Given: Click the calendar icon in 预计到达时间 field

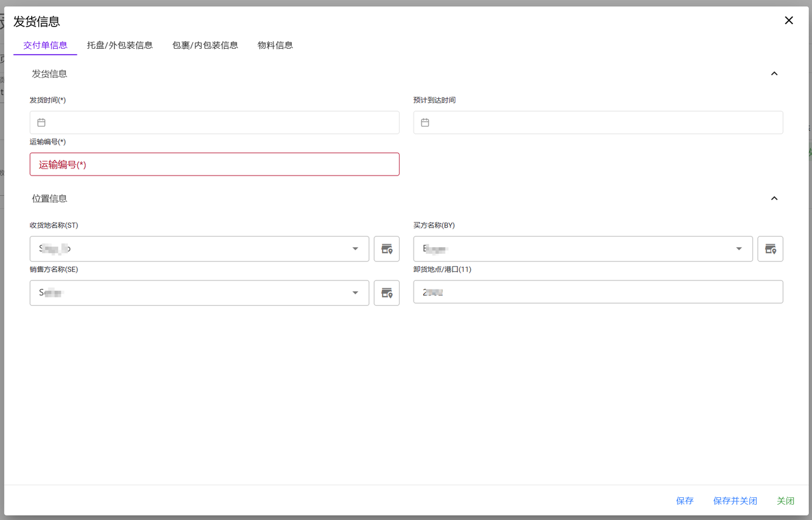Looking at the screenshot, I should (425, 122).
